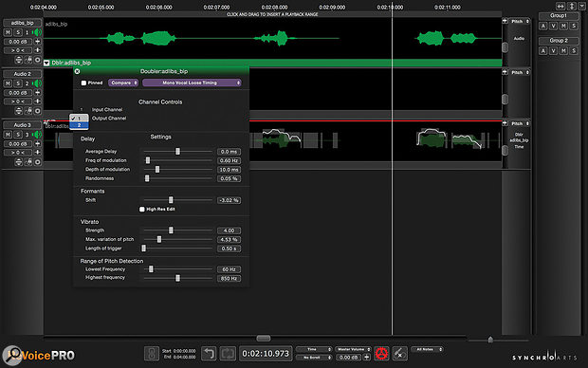Click the track height icon on Audio 3
588x368 pixels.
click(19, 161)
